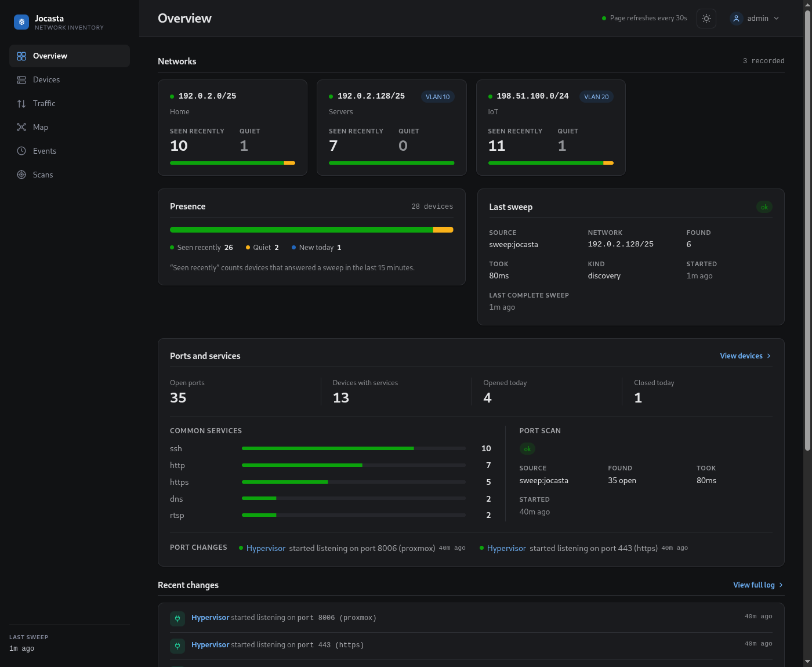Image resolution: width=812 pixels, height=667 pixels.
Task: Open the Events menu item
Action: (x=70, y=151)
